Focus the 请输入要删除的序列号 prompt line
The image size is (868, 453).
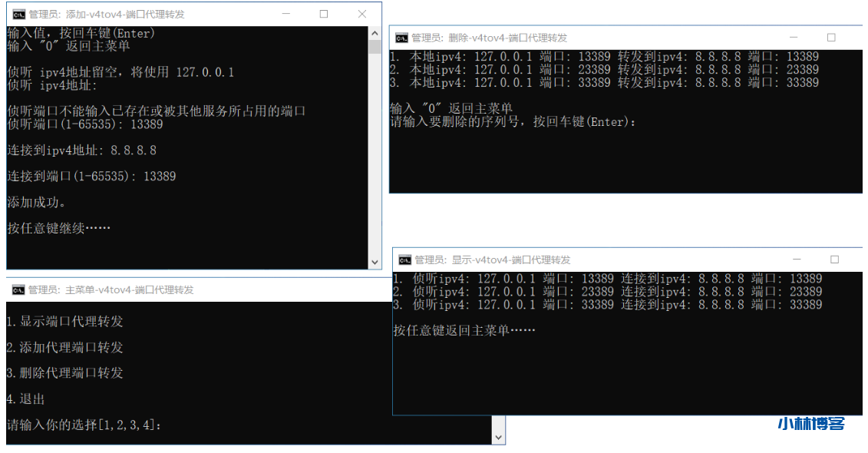click(513, 122)
